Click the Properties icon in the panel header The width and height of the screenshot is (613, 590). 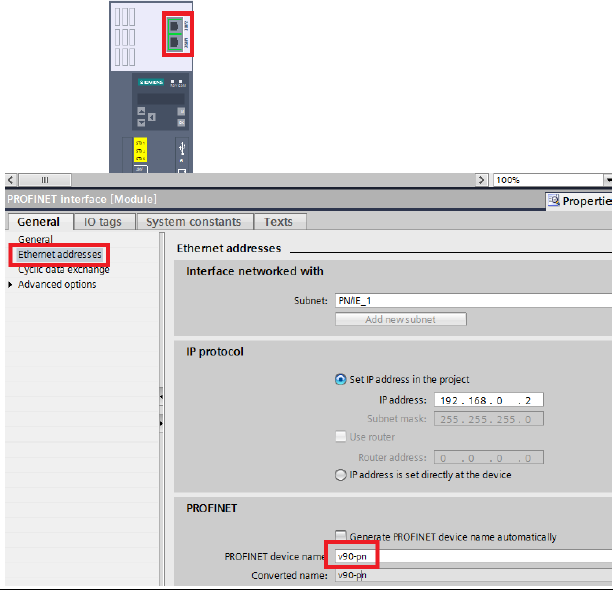click(x=553, y=201)
